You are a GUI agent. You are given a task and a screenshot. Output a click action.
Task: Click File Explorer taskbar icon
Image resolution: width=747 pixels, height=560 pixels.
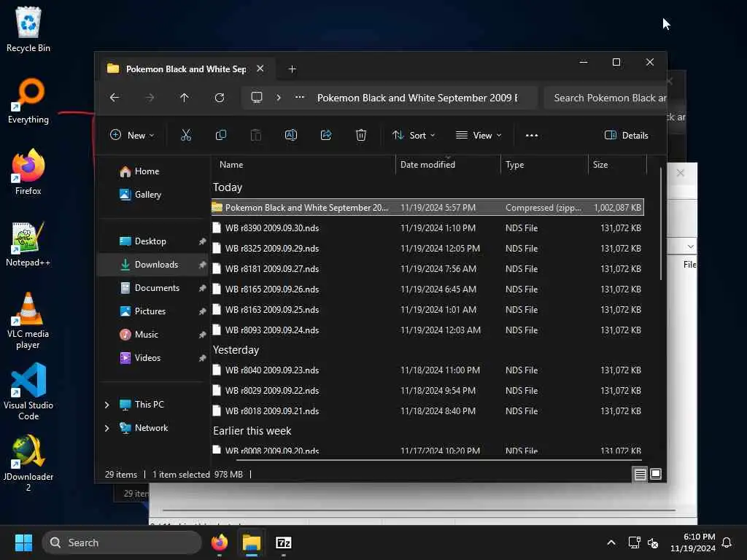tap(252, 542)
